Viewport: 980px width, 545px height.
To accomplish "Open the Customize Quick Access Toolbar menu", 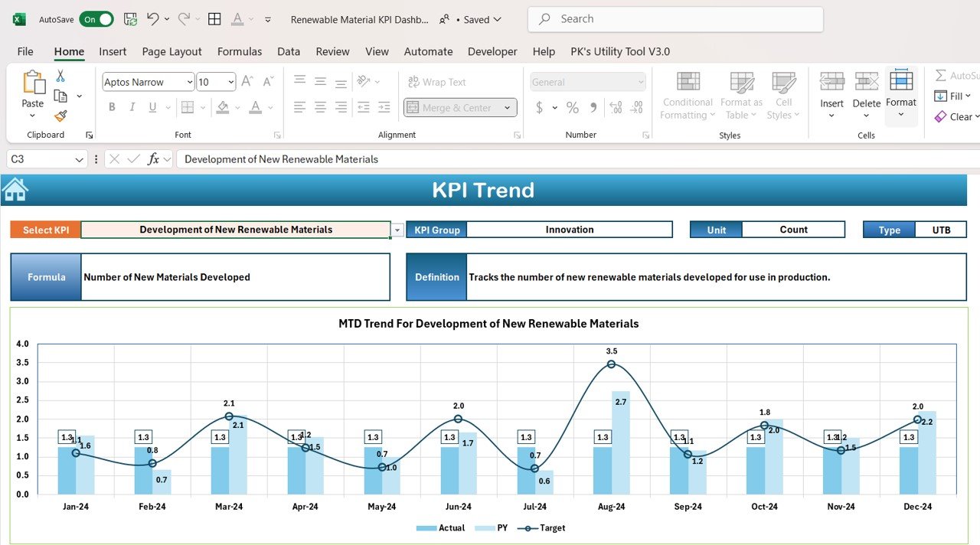I will click(x=268, y=19).
